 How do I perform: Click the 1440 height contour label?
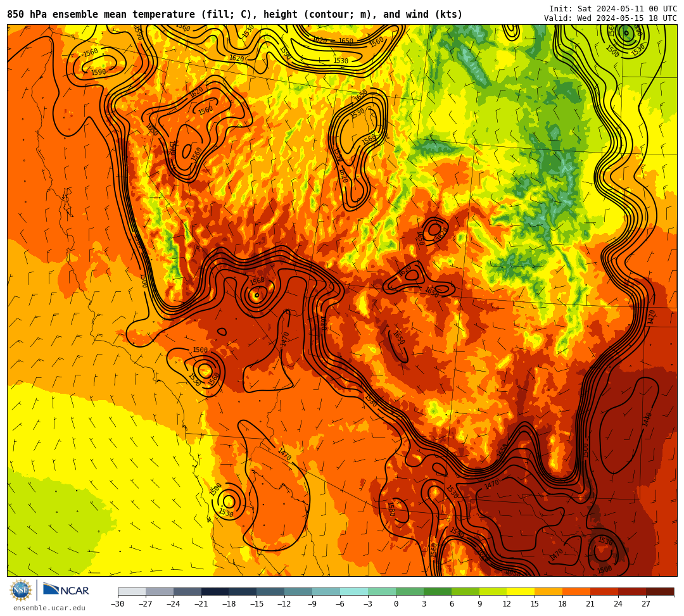tap(647, 419)
